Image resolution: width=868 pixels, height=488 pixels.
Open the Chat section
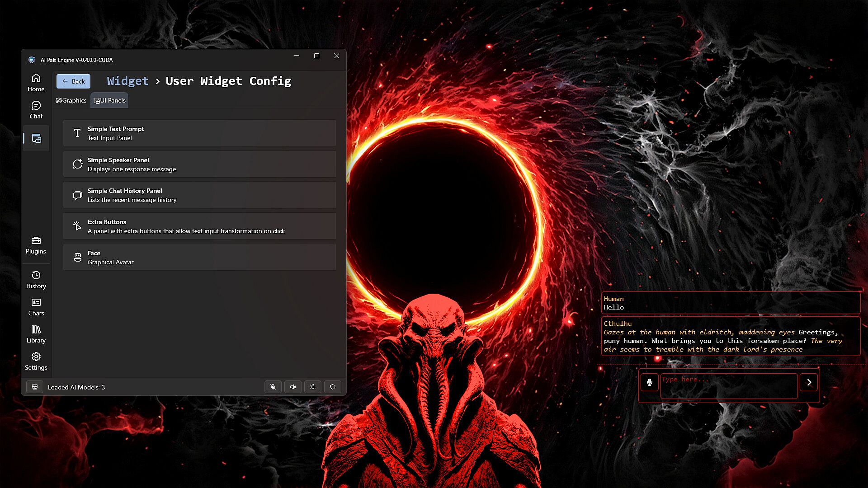tap(36, 110)
